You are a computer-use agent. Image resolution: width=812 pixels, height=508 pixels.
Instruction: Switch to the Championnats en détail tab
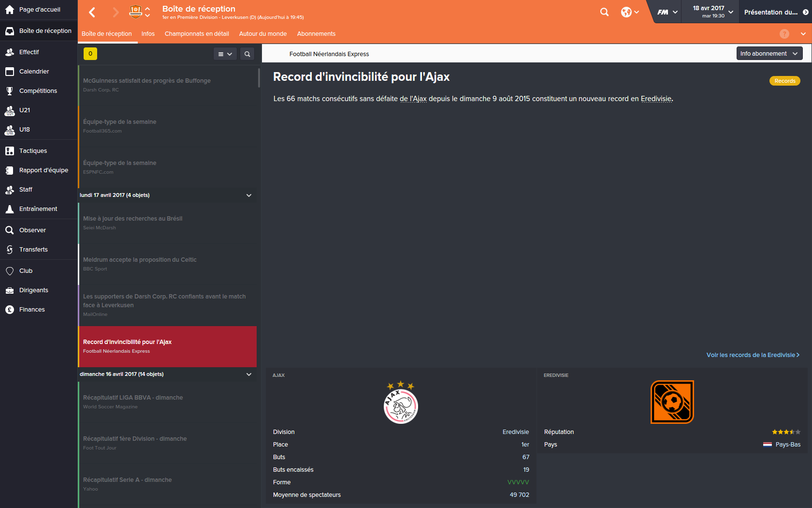[x=197, y=34]
